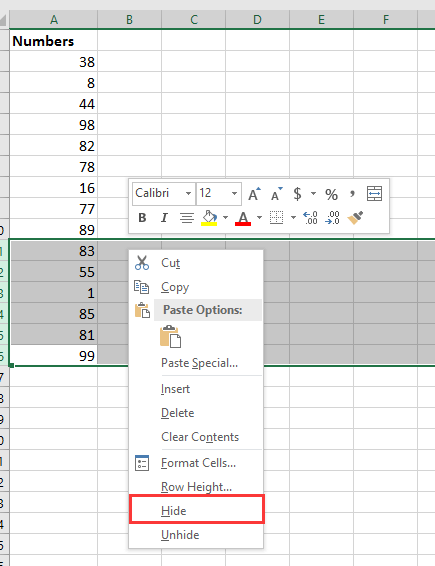This screenshot has height=566, width=435.
Task: Click the Decrease Font Size icon
Action: tap(277, 194)
